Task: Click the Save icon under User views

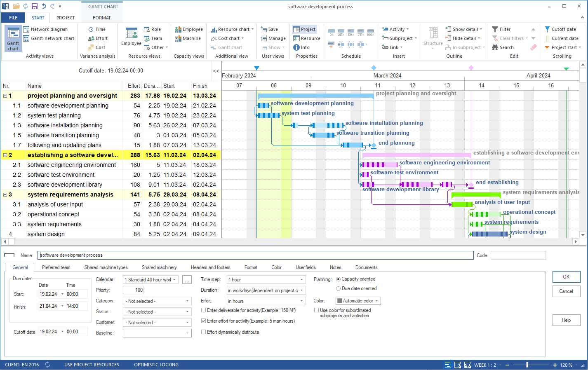Action: [x=270, y=29]
